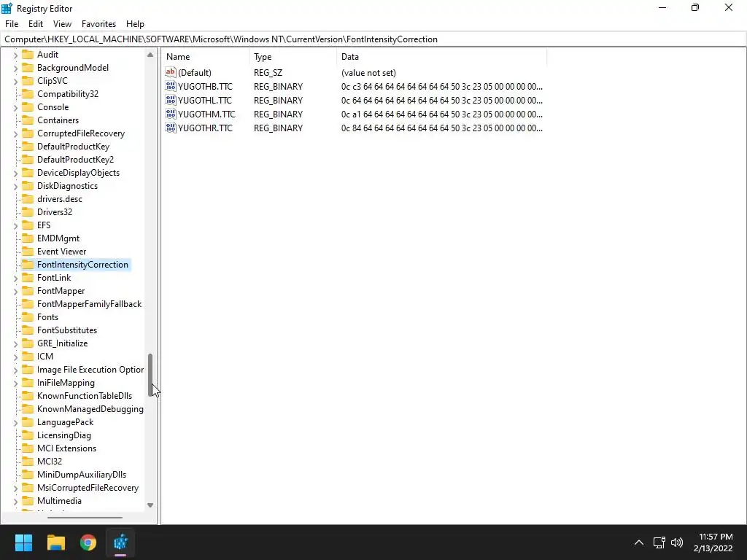Click the Fonts folder icon
Image resolution: width=747 pixels, height=560 pixels.
click(x=28, y=316)
